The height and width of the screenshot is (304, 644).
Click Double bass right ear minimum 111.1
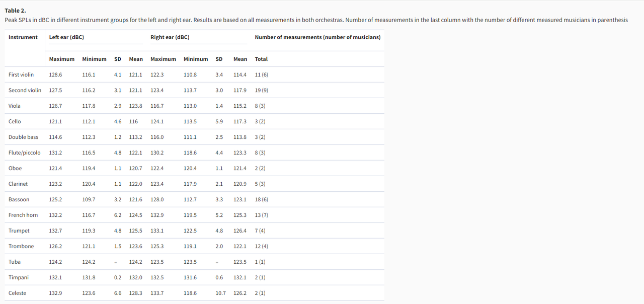tap(190, 137)
